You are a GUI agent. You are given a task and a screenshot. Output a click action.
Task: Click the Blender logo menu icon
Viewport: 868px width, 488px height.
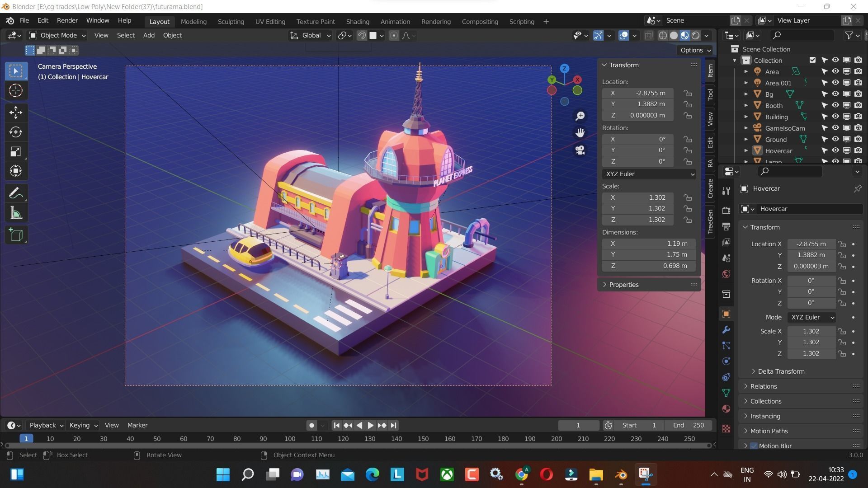tap(10, 21)
